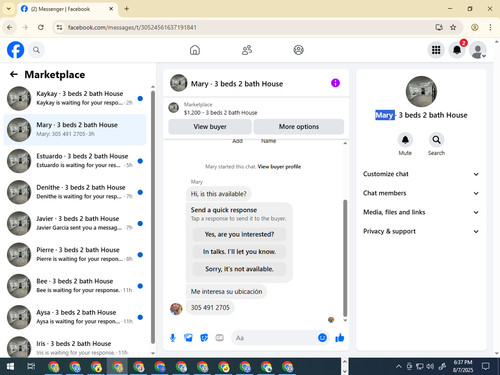Screen dimensions: 500x375
Task: Attach a photo with the image icon
Action: tap(188, 338)
